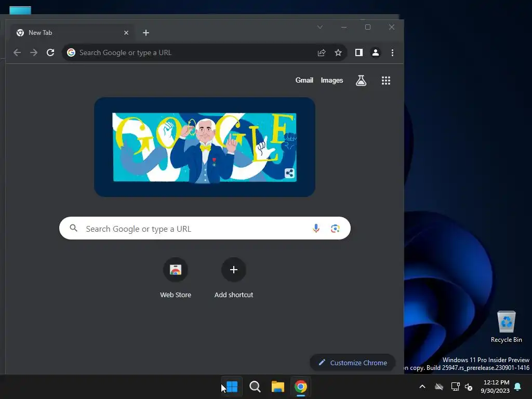This screenshot has width=532, height=399.
Task: Share this page icon in address bar
Action: 321,52
